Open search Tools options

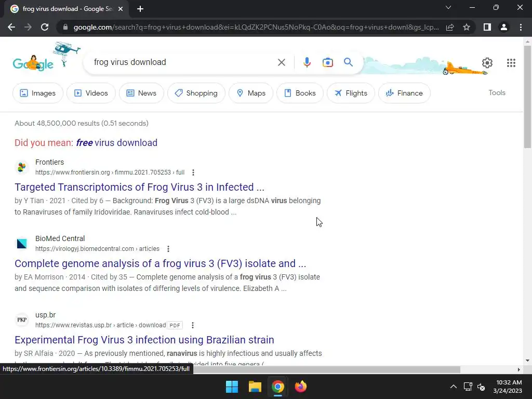497,92
